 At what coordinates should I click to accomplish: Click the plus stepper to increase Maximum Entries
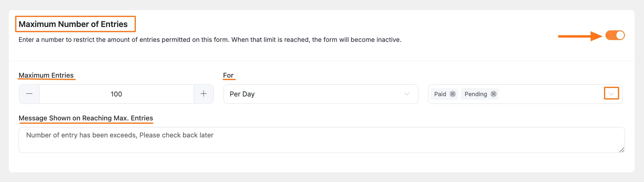[203, 94]
